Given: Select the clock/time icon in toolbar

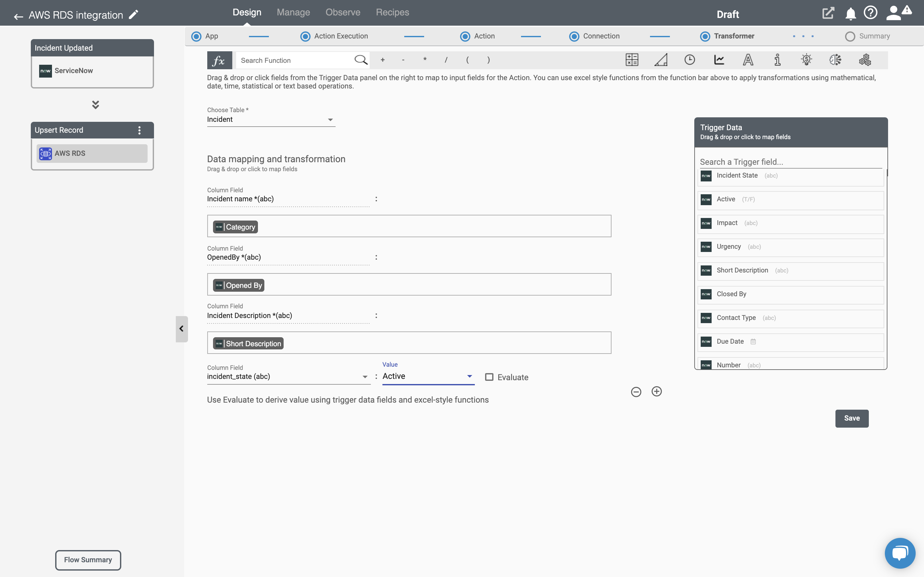Looking at the screenshot, I should click(689, 60).
